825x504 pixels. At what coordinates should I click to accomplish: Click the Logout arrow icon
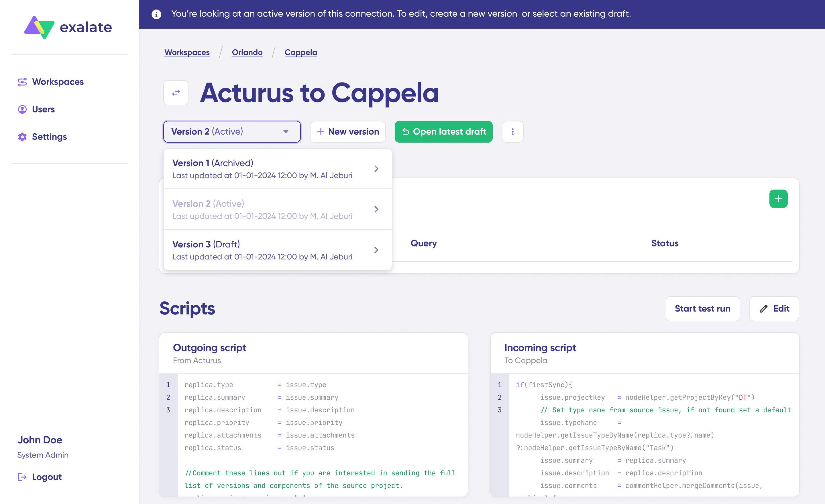click(x=22, y=477)
